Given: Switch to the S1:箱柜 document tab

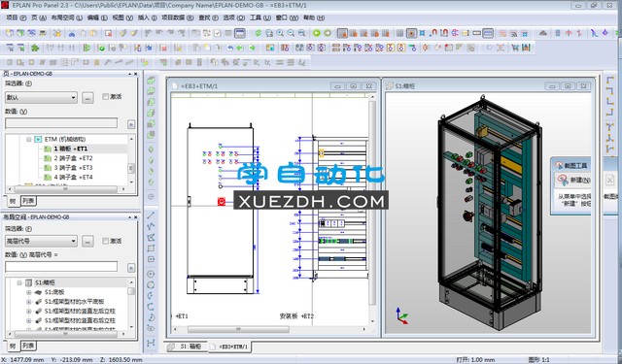Looking at the screenshot, I should (x=187, y=347).
